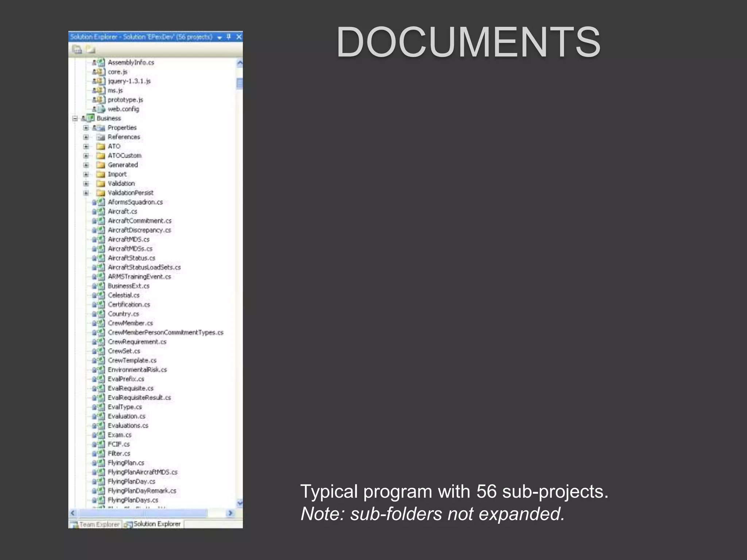Click the References folder icon

[101, 137]
